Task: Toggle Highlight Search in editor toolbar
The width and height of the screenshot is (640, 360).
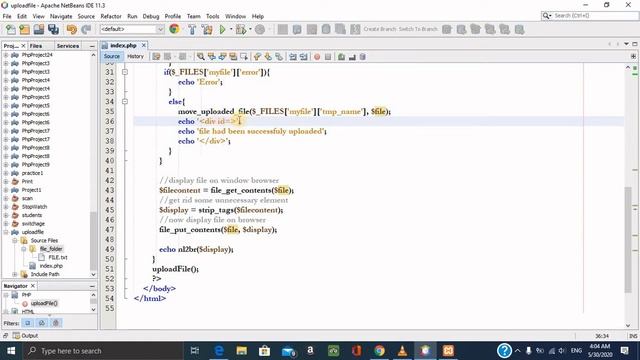Action: click(x=233, y=57)
